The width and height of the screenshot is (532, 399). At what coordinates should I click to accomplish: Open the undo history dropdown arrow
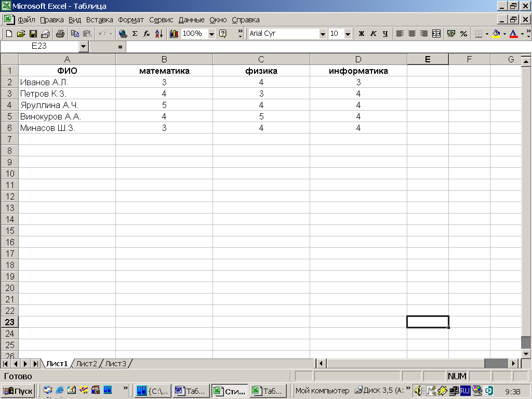click(111, 34)
